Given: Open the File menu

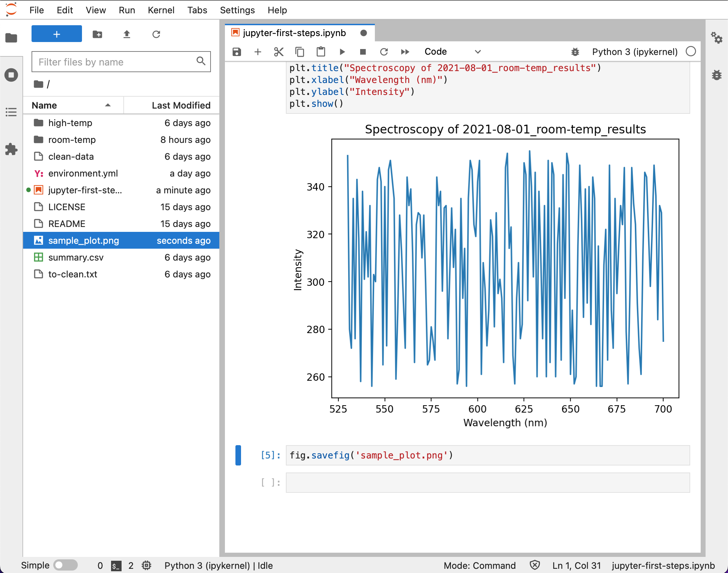Looking at the screenshot, I should [36, 10].
